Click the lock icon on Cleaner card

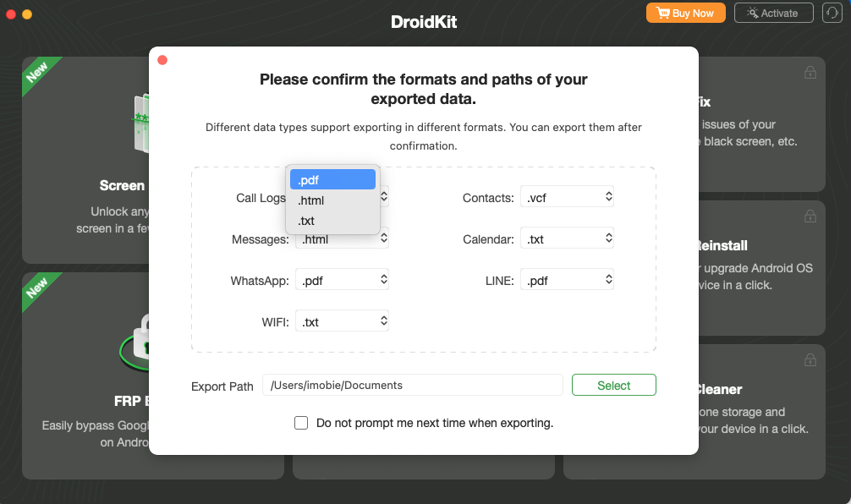[810, 359]
